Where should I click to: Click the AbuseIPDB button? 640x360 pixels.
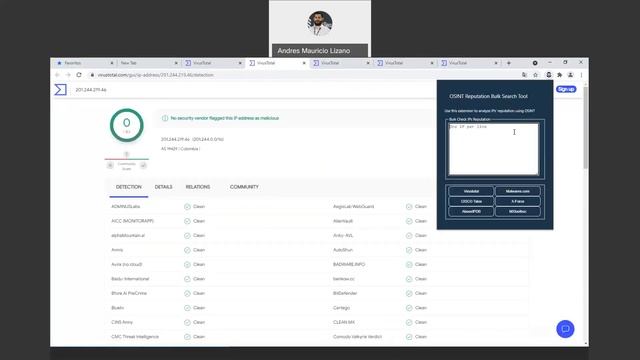(471, 211)
